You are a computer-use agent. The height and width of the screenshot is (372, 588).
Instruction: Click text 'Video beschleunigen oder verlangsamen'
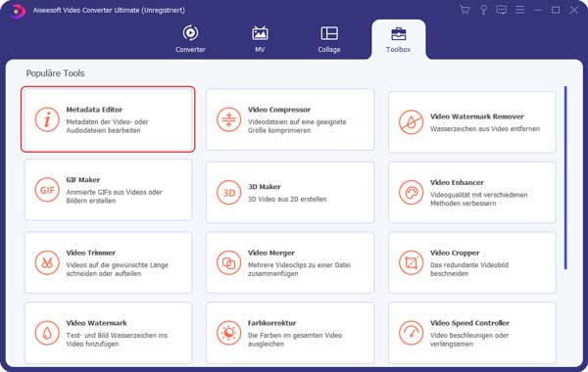[469, 339]
